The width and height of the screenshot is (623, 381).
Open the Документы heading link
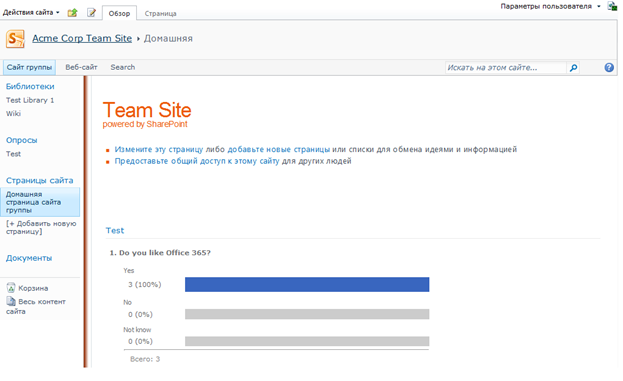pyautogui.click(x=29, y=258)
